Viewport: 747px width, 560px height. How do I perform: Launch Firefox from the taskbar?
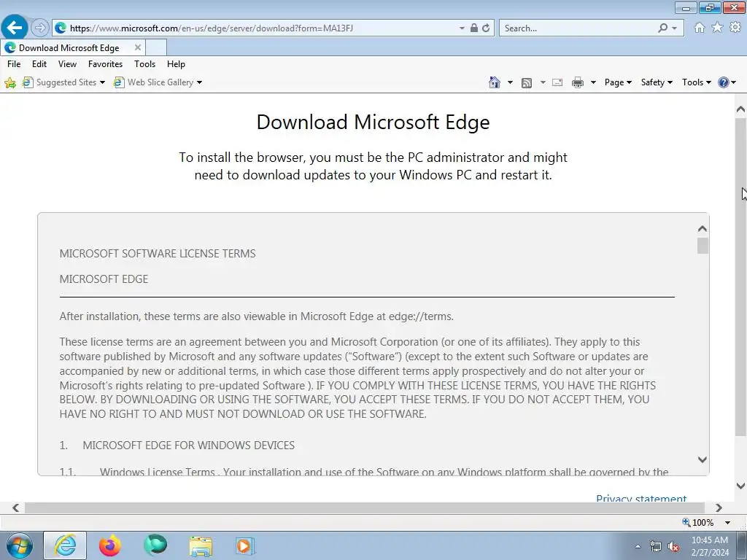pyautogui.click(x=110, y=545)
